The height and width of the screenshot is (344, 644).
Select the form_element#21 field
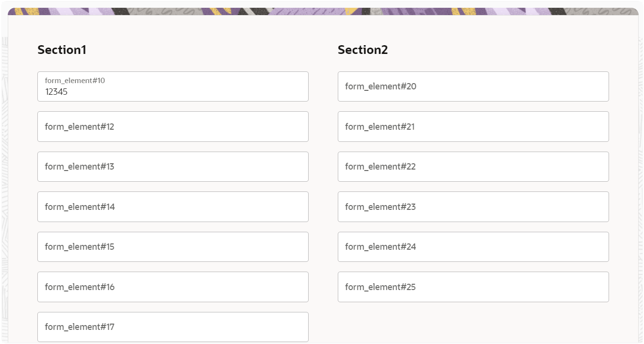coord(473,126)
